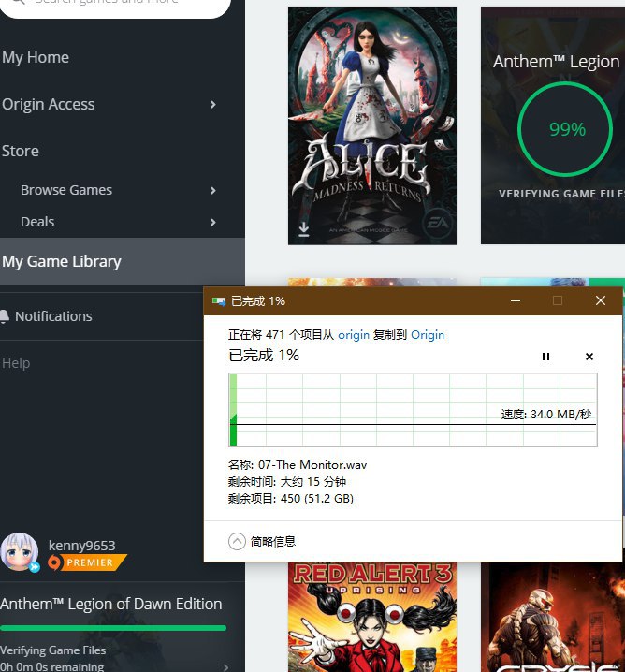Click speed label '34.0 MB/秒'

pos(560,415)
